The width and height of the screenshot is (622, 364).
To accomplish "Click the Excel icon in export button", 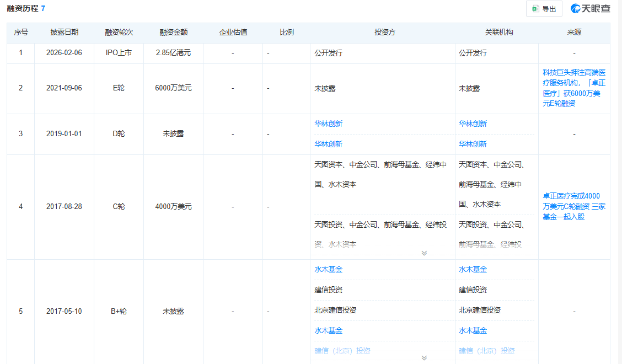I will [x=535, y=9].
